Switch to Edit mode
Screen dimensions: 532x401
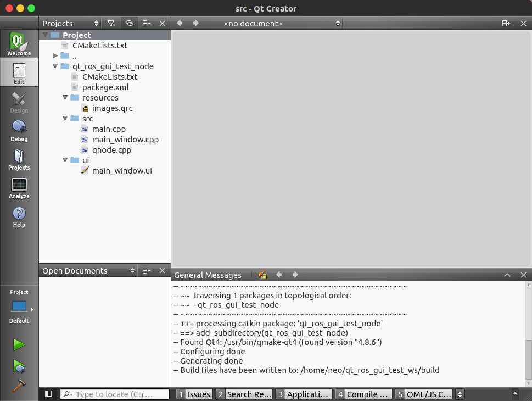tap(19, 73)
